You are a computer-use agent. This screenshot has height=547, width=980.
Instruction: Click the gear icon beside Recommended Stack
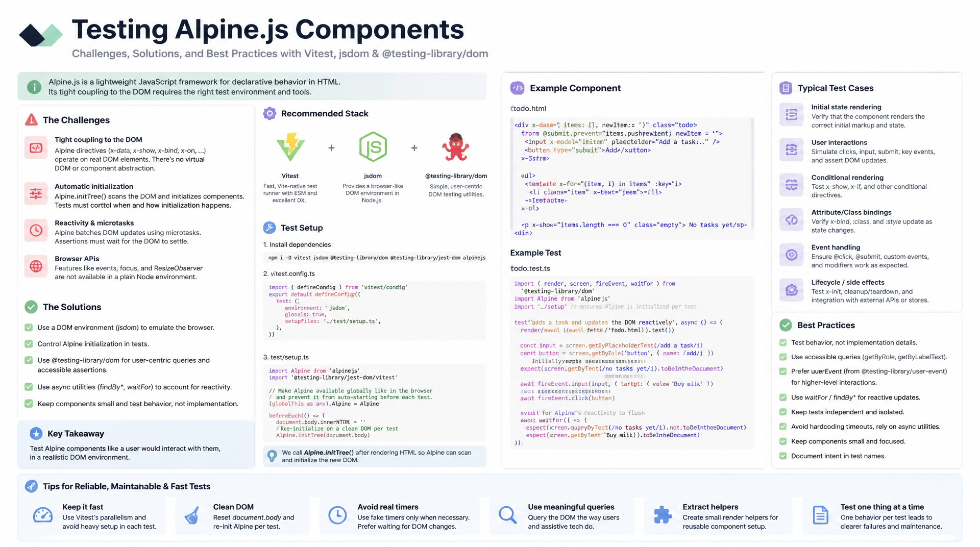(269, 113)
